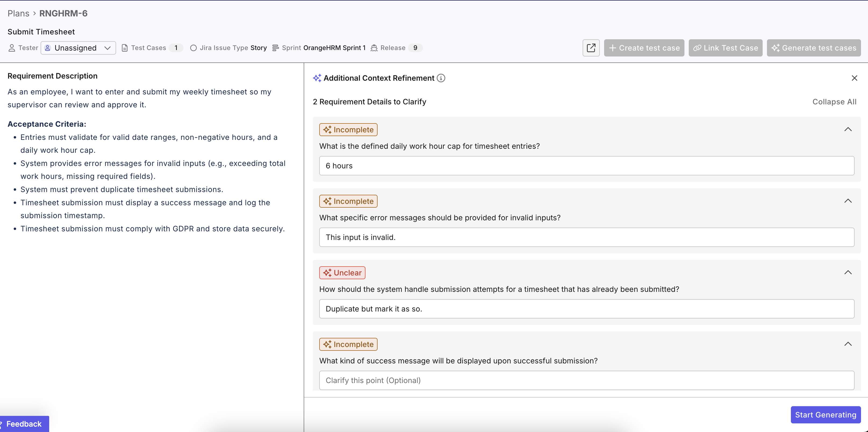
Task: Click the Start Generating button
Action: coord(825,415)
